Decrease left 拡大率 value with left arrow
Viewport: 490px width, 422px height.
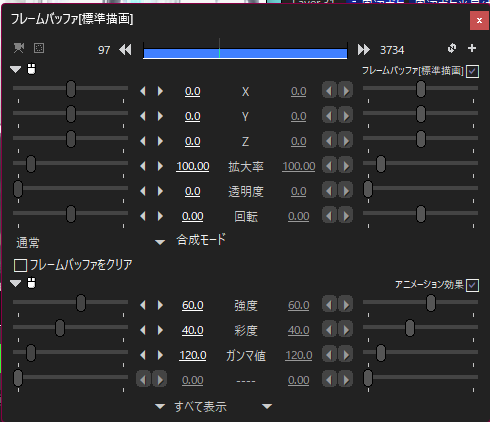(x=143, y=166)
